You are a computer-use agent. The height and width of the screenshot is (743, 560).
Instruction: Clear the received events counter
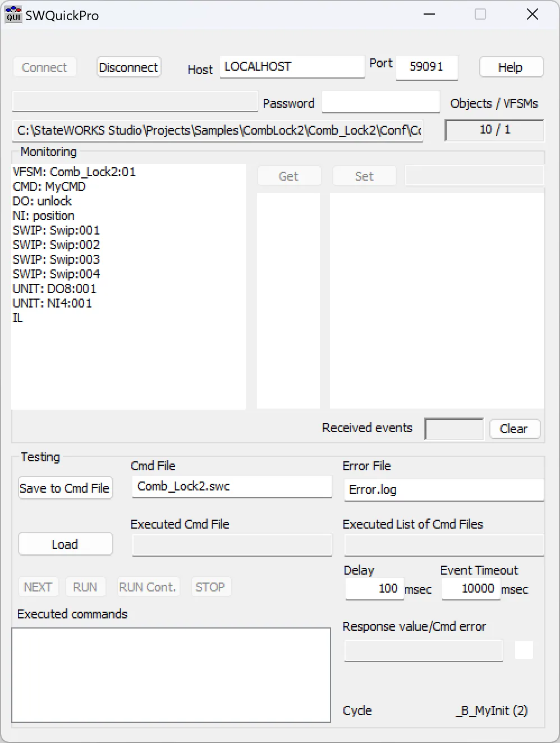coord(514,429)
